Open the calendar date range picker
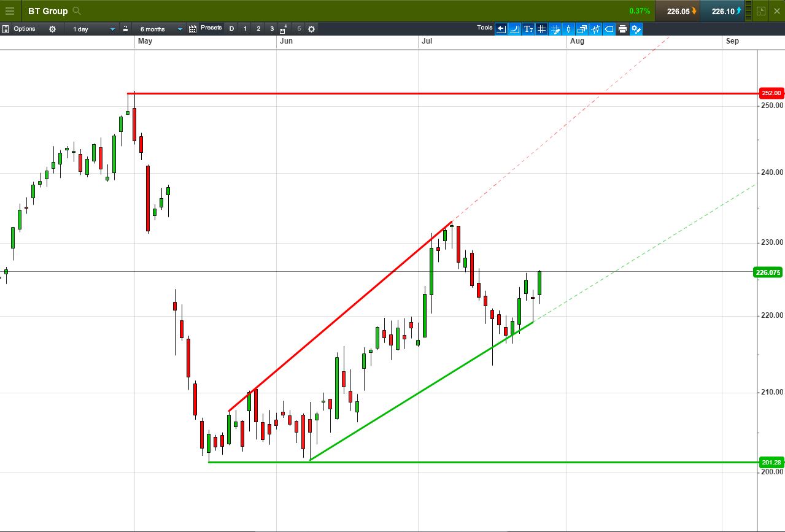 pos(193,29)
